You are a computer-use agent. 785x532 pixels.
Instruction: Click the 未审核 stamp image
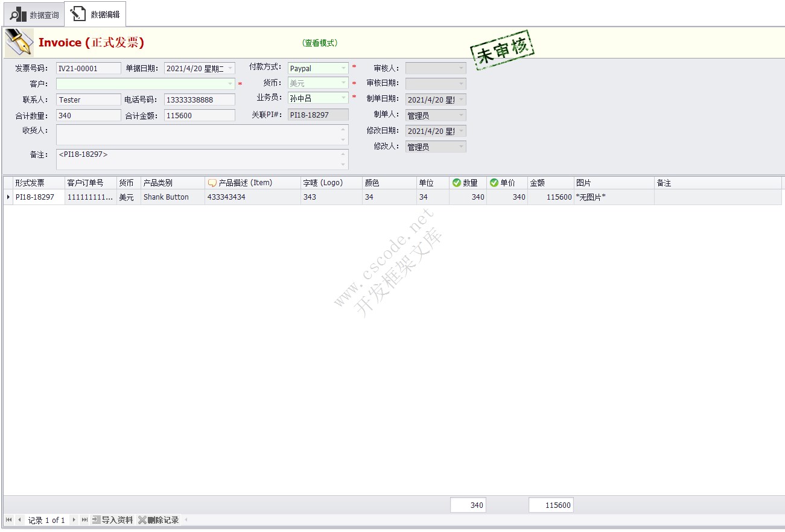(503, 50)
